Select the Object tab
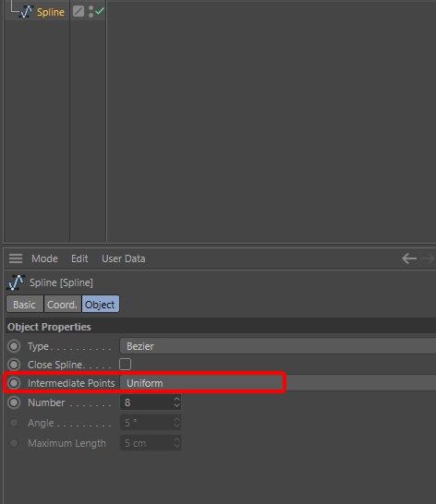Viewport: 436px width, 504px height. (100, 305)
